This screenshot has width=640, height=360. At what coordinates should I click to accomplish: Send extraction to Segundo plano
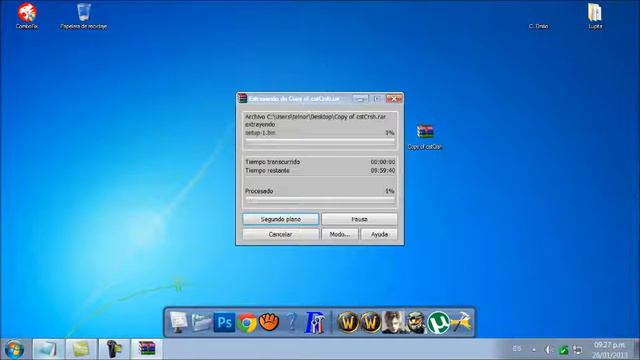[x=280, y=219]
